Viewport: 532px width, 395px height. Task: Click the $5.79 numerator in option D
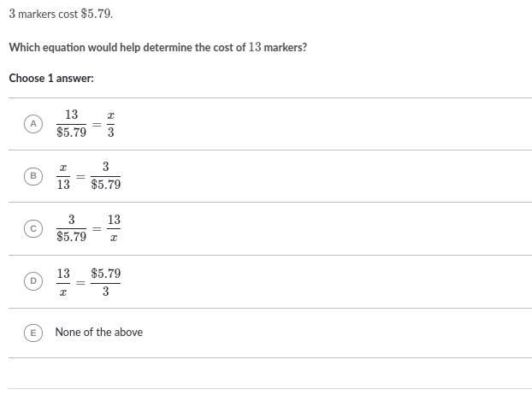(x=105, y=274)
